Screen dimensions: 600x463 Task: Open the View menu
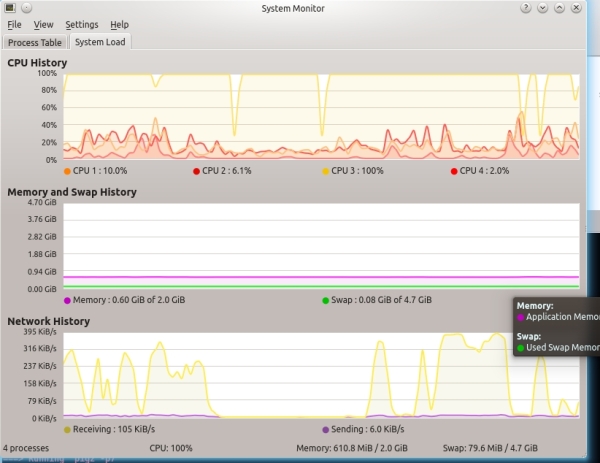(x=43, y=25)
